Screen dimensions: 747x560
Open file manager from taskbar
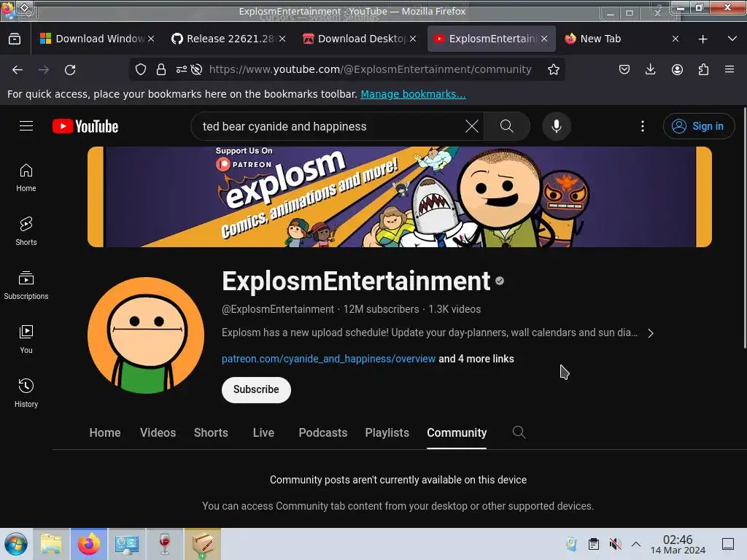point(51,544)
